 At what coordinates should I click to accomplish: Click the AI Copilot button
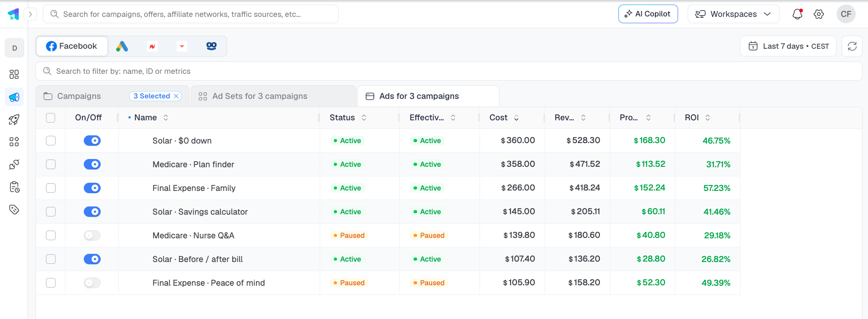(x=648, y=14)
